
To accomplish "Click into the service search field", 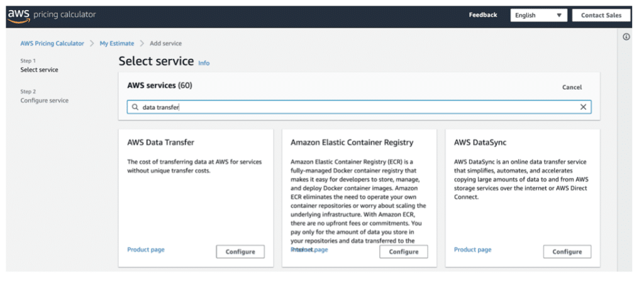I will point(358,107).
